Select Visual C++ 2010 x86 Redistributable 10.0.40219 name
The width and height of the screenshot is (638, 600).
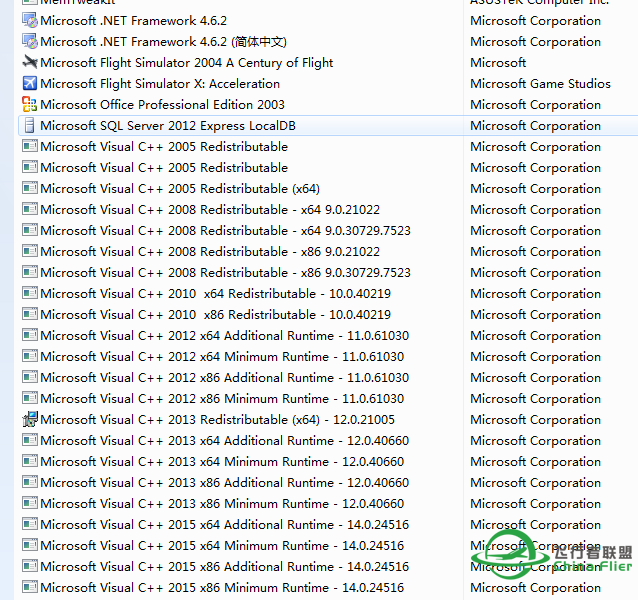(x=216, y=314)
